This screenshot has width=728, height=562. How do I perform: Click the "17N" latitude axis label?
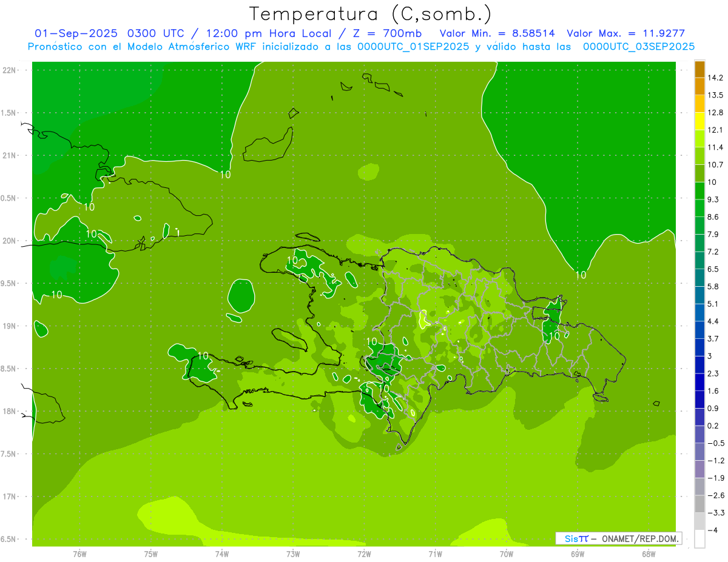pyautogui.click(x=10, y=497)
